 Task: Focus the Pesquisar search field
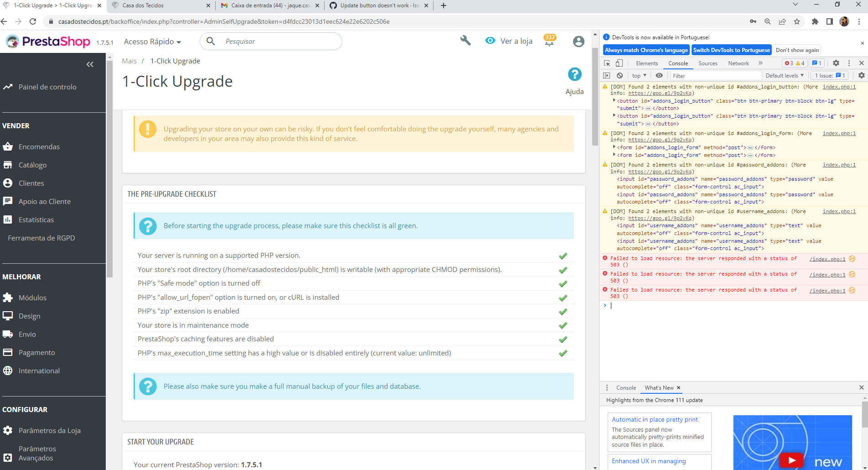click(271, 42)
